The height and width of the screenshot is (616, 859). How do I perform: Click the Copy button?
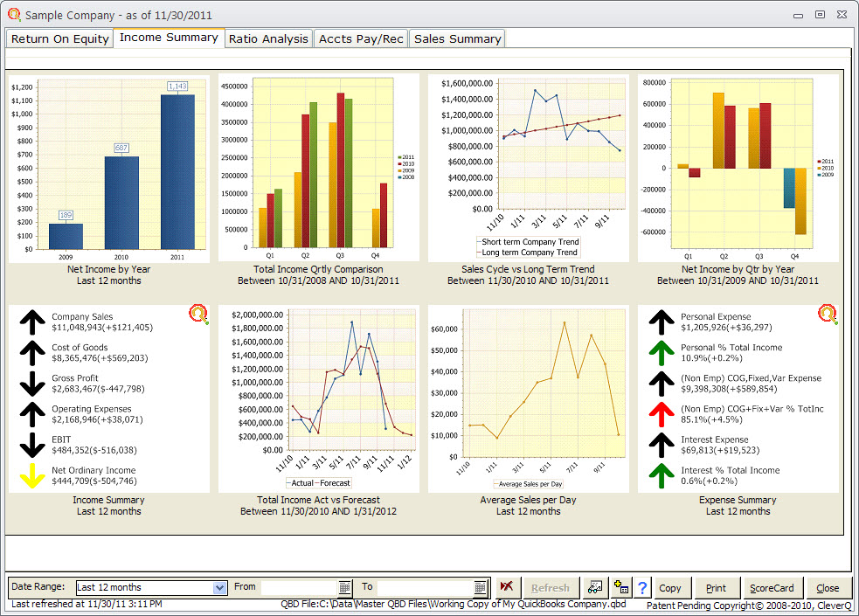[x=671, y=587]
